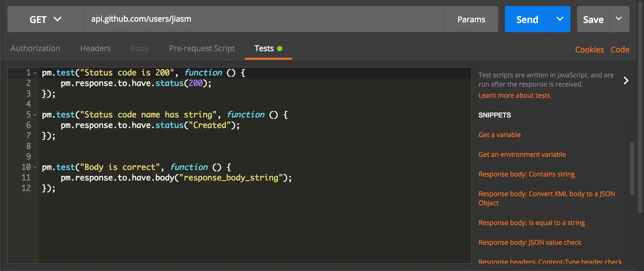Fold code block at line 1
This screenshot has height=271, width=644.
point(35,73)
